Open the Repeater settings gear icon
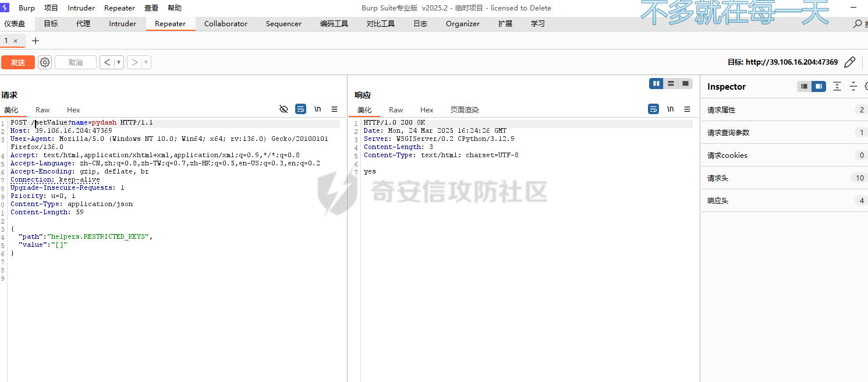Image resolution: width=868 pixels, height=382 pixels. (45, 62)
